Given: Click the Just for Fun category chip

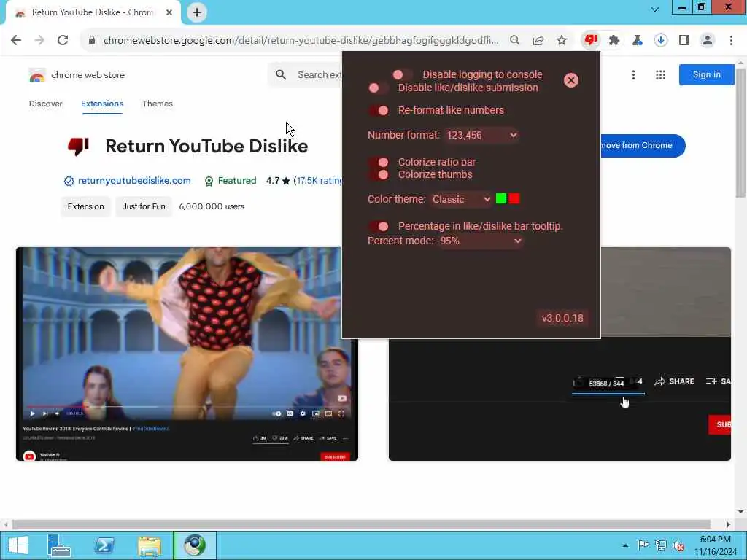Looking at the screenshot, I should tap(144, 206).
